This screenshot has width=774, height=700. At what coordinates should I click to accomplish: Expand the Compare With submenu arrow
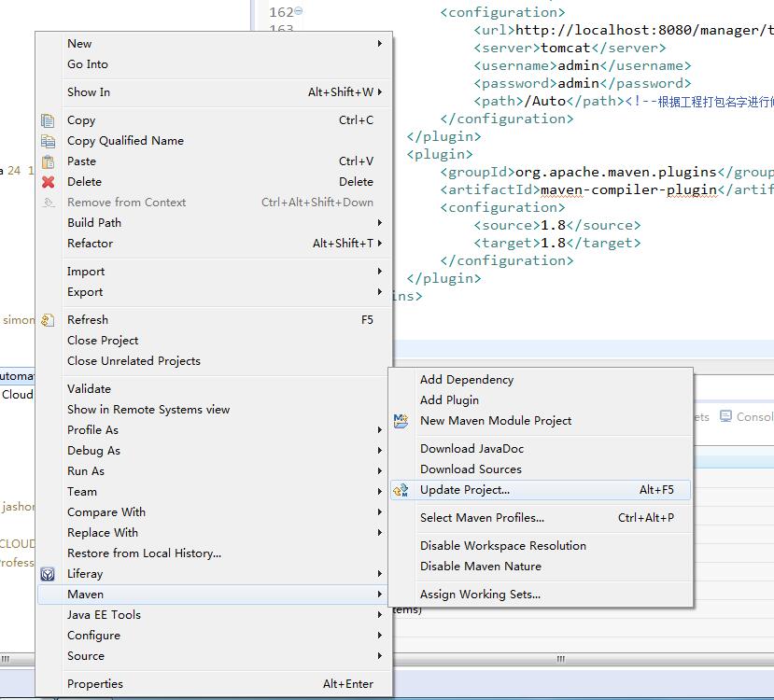pyautogui.click(x=380, y=511)
